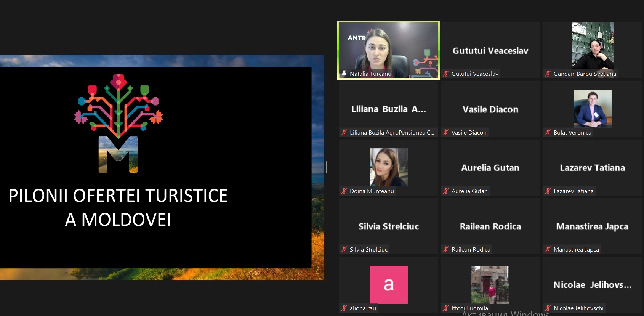Click muted mic icon for Vasile Diacon

tap(446, 132)
